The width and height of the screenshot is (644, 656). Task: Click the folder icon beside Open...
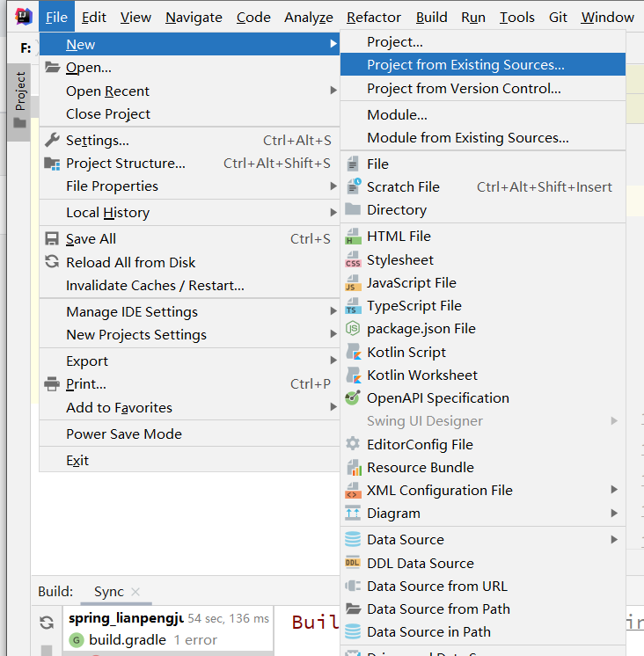coord(52,67)
